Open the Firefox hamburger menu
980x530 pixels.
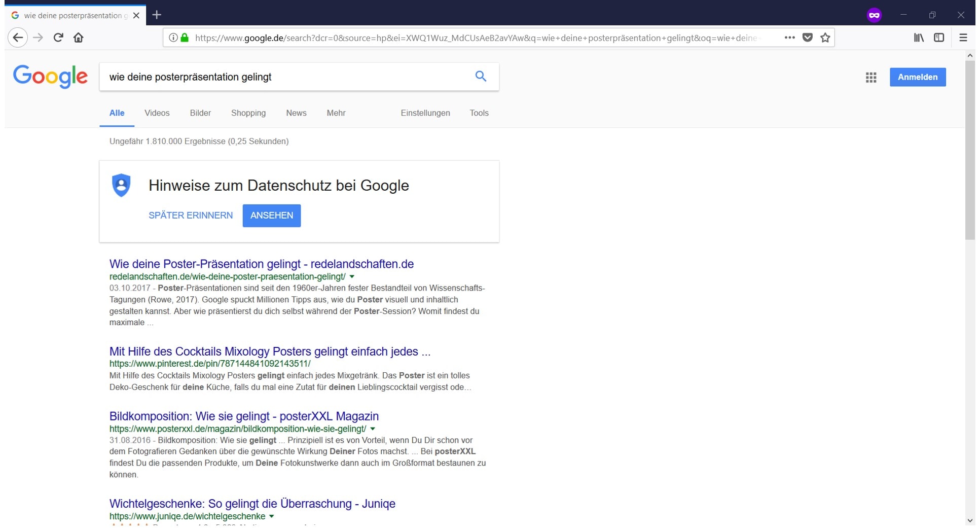[963, 38]
